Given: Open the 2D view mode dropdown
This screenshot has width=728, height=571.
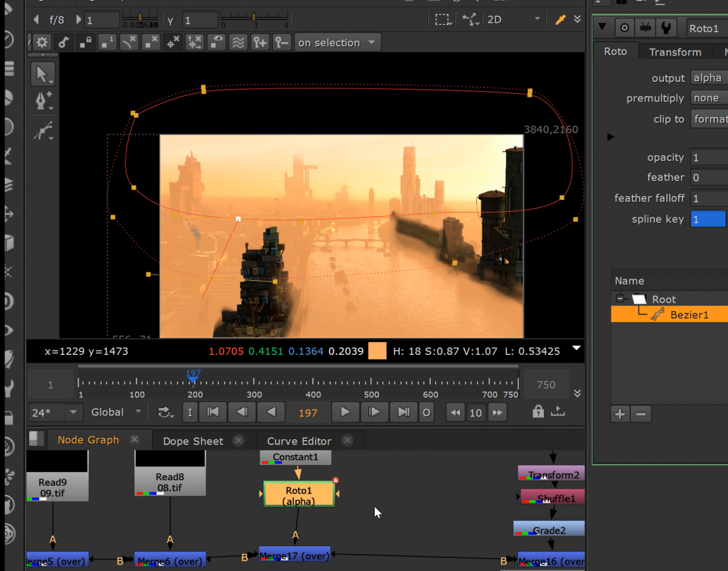Looking at the screenshot, I should tap(513, 20).
